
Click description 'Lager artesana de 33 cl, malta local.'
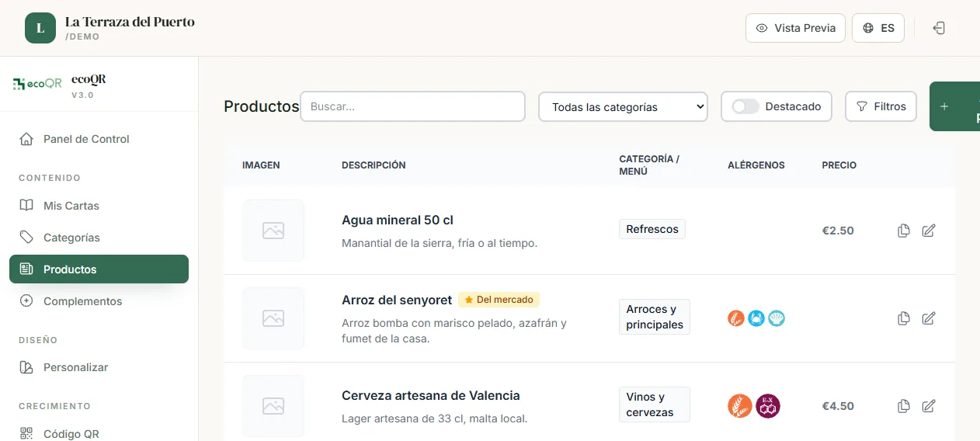435,418
